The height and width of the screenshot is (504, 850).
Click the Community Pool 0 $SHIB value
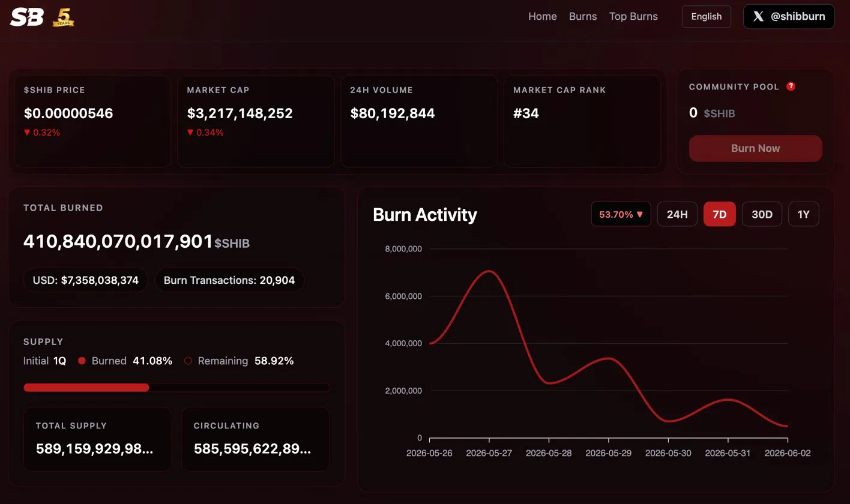[712, 113]
